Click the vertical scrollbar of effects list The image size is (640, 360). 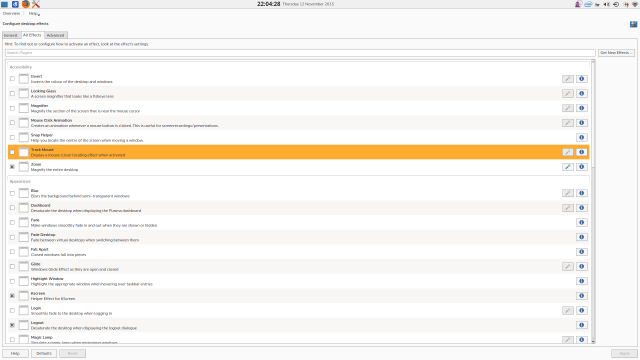[593, 201]
